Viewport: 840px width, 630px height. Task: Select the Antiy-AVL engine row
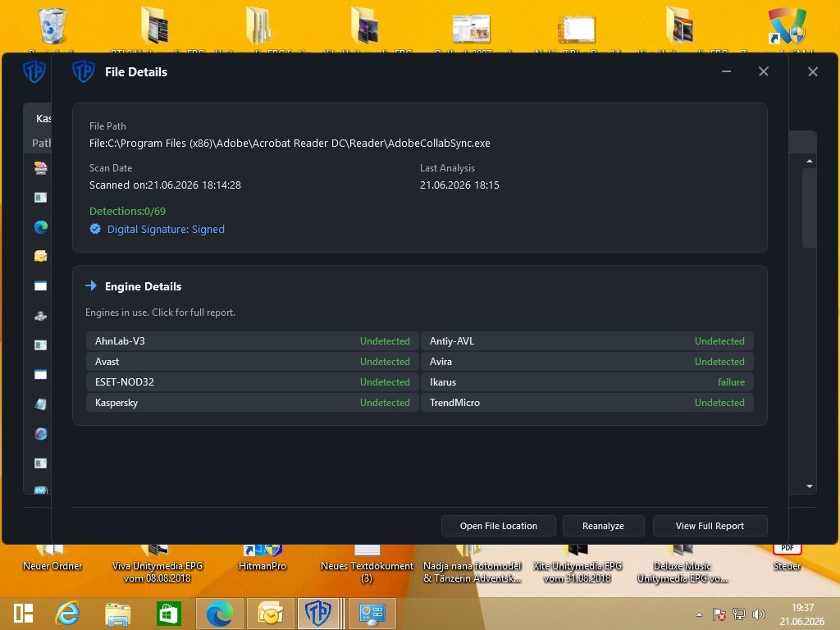[587, 340]
